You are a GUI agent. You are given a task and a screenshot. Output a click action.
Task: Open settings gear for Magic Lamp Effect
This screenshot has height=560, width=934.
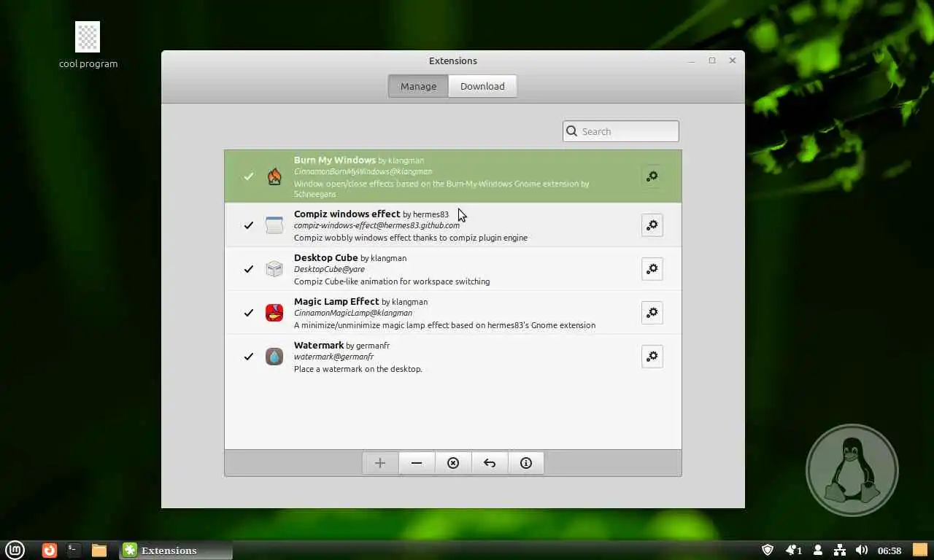pos(652,312)
